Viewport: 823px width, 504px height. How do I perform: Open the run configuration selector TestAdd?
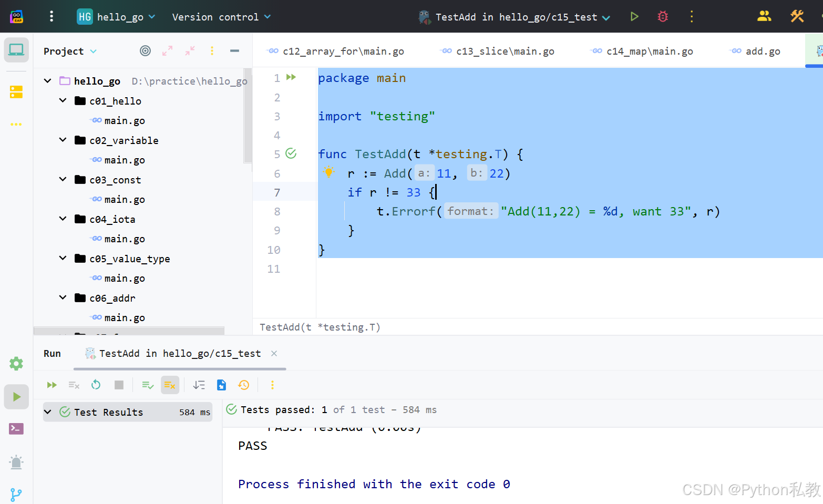point(515,17)
